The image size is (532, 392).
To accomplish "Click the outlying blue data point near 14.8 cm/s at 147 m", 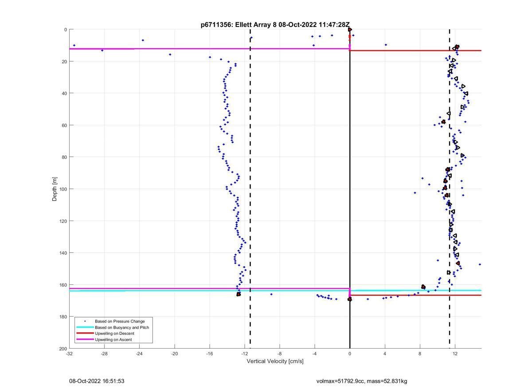I will pos(480,264).
